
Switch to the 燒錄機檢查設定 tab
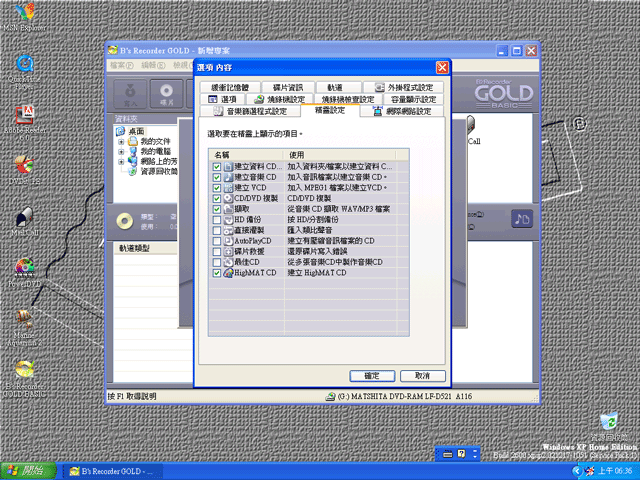click(348, 99)
